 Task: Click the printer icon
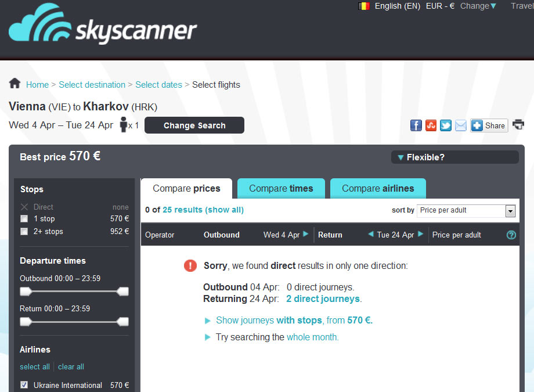pos(518,124)
